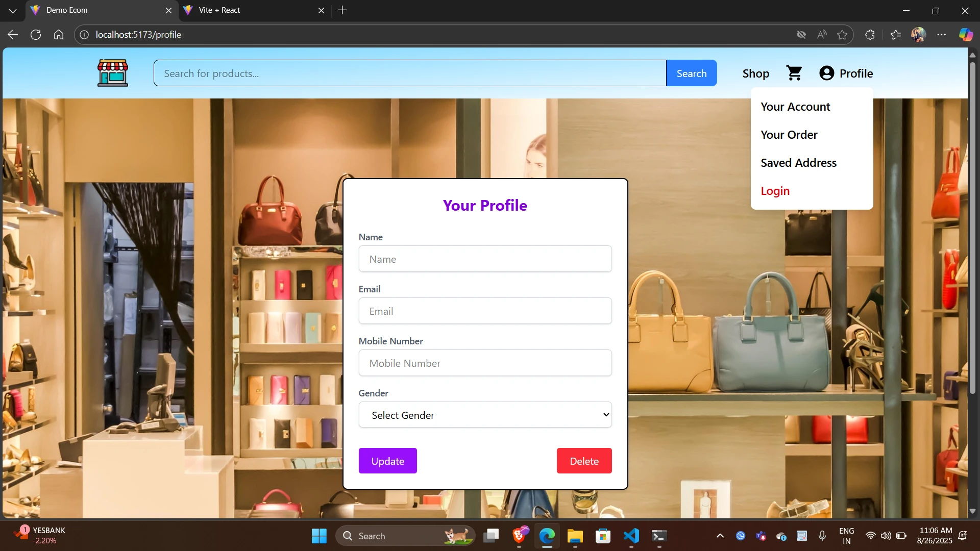Viewport: 980px width, 551px height.
Task: Click the Mobile Number input field
Action: click(485, 363)
